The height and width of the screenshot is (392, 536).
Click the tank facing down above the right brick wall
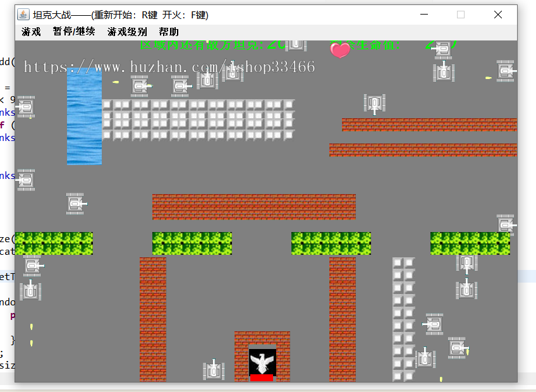[x=375, y=104]
